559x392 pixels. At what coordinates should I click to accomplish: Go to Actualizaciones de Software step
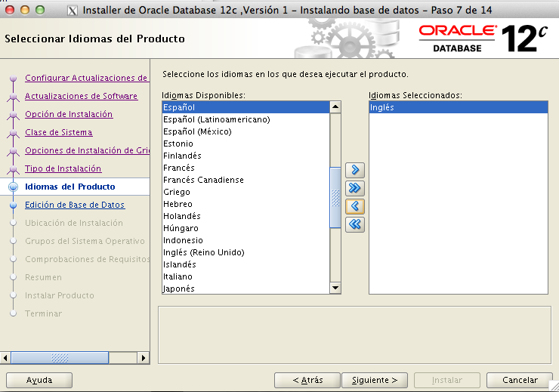pyautogui.click(x=81, y=96)
